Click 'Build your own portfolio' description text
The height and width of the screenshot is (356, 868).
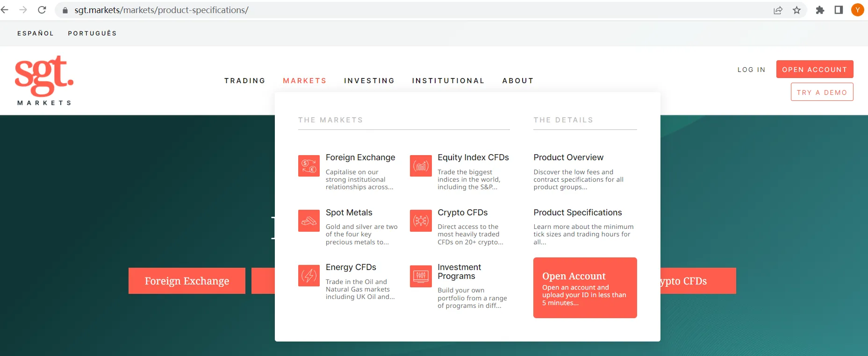[x=472, y=298]
